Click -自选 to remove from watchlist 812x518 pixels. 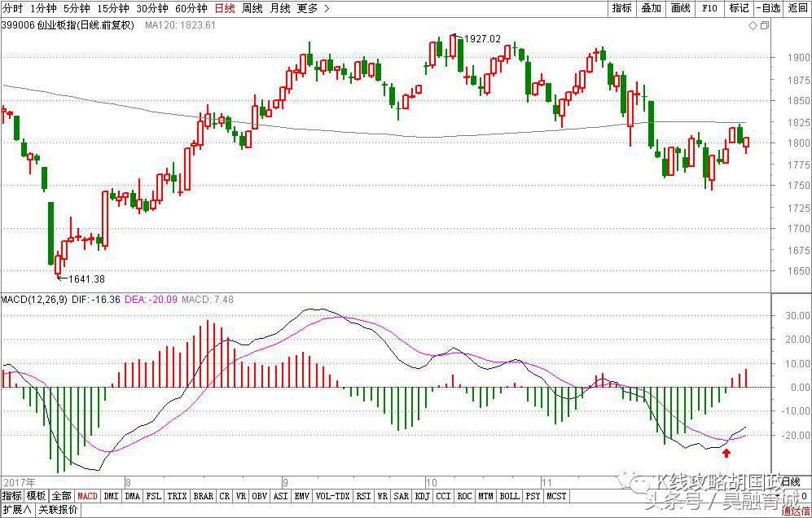(x=769, y=8)
